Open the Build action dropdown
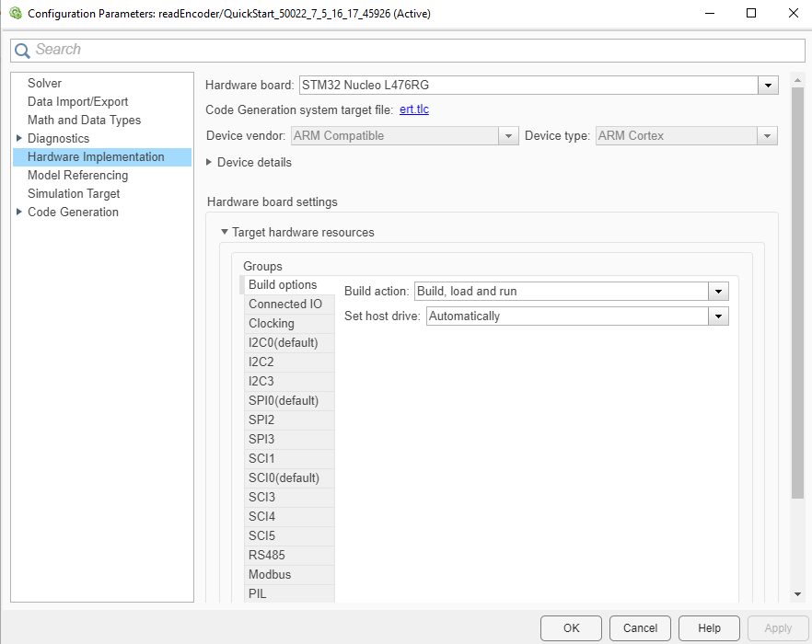Screen dimensions: 812x644 pyautogui.click(x=718, y=291)
